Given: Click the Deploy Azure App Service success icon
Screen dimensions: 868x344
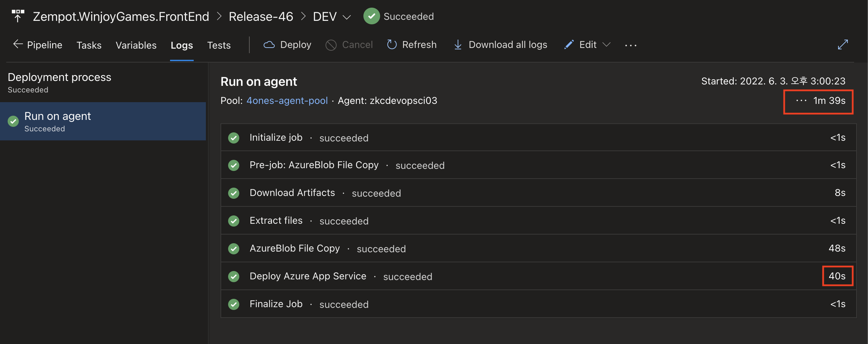Looking at the screenshot, I should pos(234,277).
